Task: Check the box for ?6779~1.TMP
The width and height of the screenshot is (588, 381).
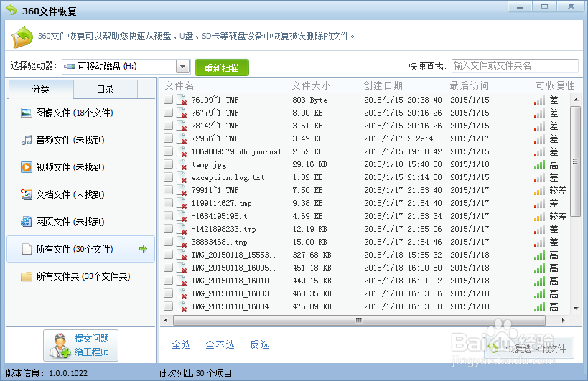Action: click(x=169, y=112)
